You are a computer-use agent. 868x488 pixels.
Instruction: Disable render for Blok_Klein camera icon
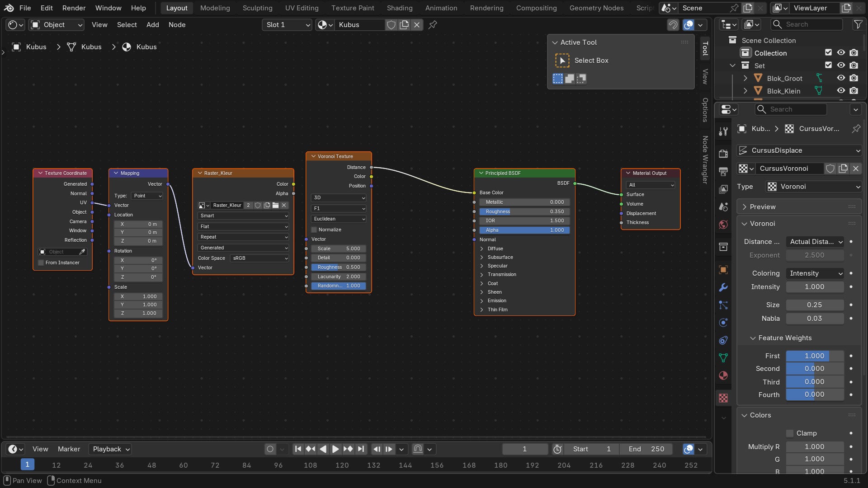tap(854, 91)
